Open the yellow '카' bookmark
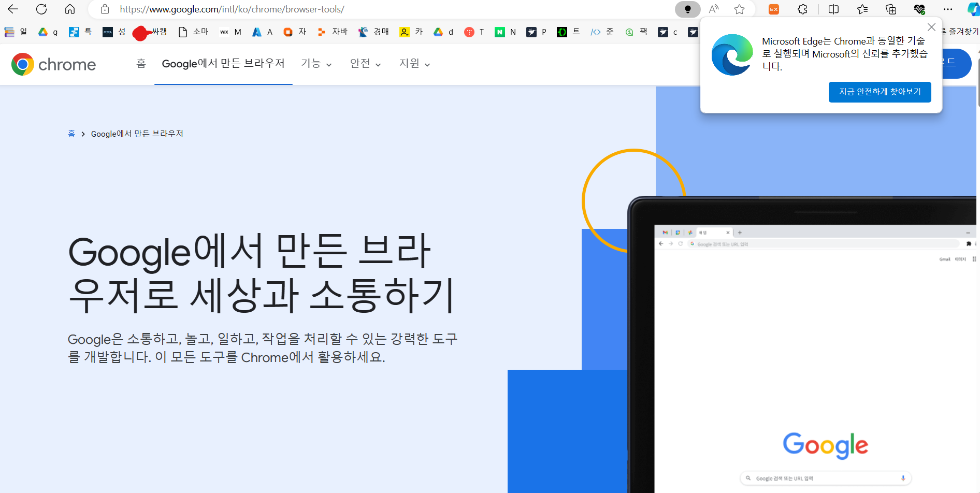This screenshot has height=493, width=980. tap(411, 32)
